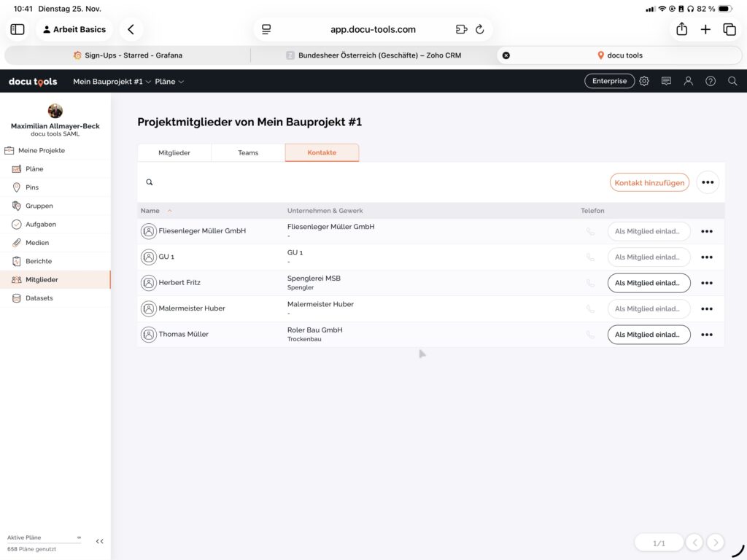Screen dimensions: 747x560
Task: Open the settings gear in header
Action: pos(644,81)
